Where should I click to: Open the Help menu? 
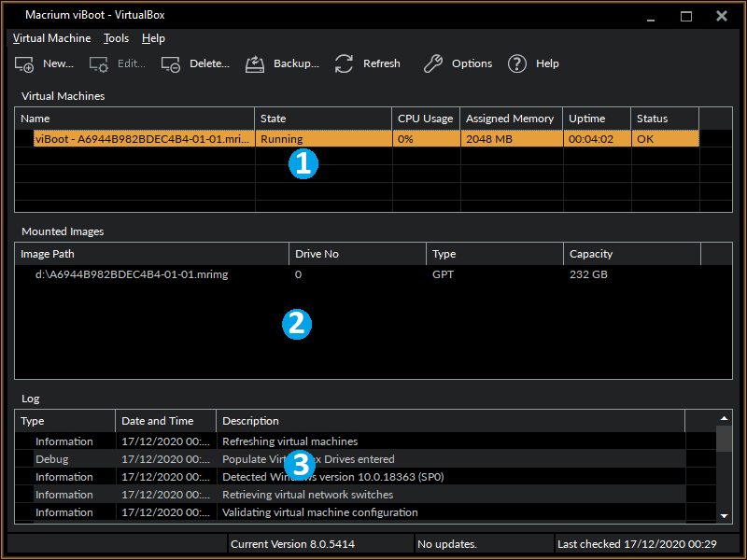(x=153, y=38)
